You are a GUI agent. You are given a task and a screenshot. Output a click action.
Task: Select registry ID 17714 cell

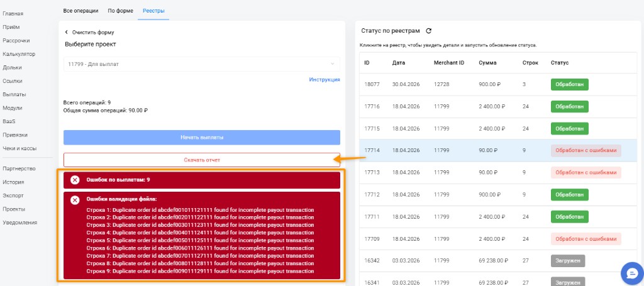coord(372,151)
